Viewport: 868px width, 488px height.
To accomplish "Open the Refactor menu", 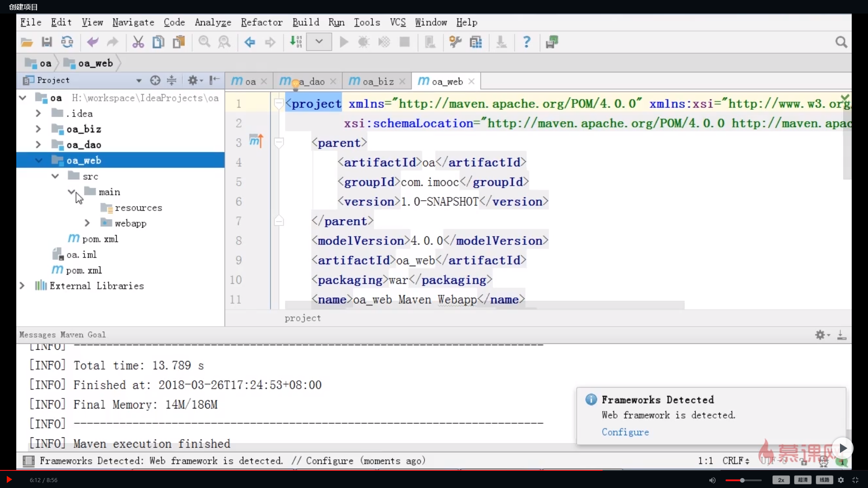I will pos(261,22).
